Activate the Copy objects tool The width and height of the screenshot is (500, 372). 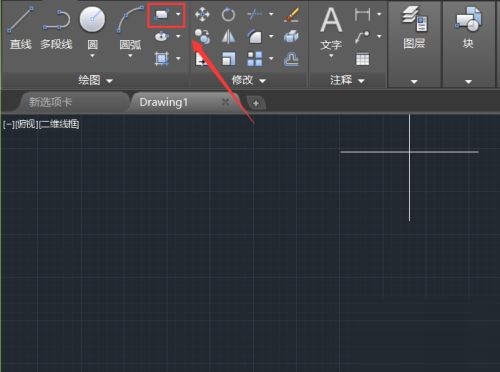[x=202, y=37]
